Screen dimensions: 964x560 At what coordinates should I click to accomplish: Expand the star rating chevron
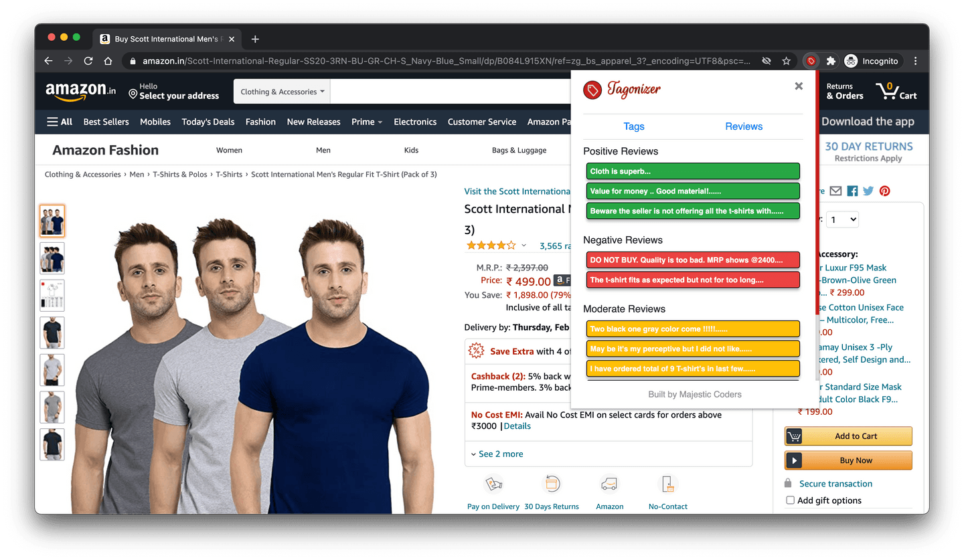[524, 246]
